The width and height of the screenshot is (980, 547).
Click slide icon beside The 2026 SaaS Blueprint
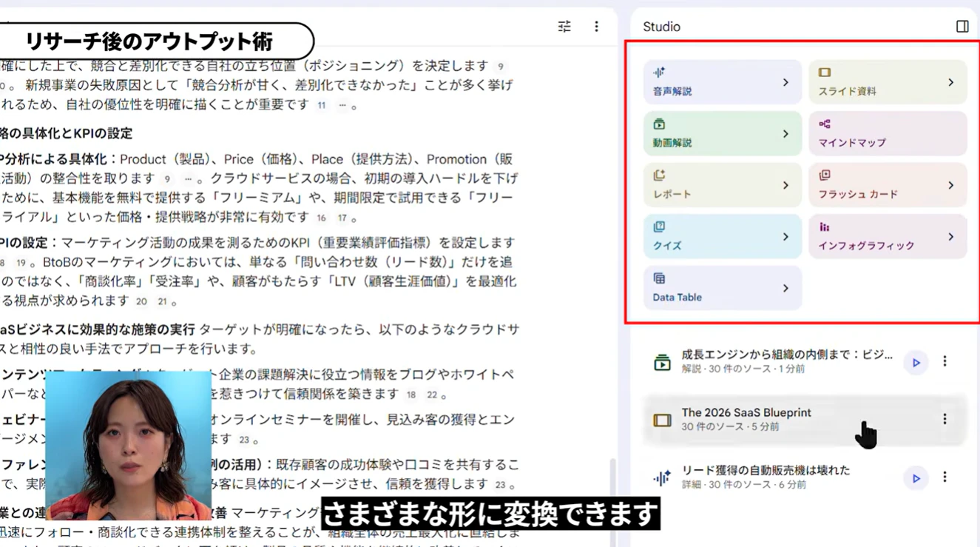click(662, 420)
